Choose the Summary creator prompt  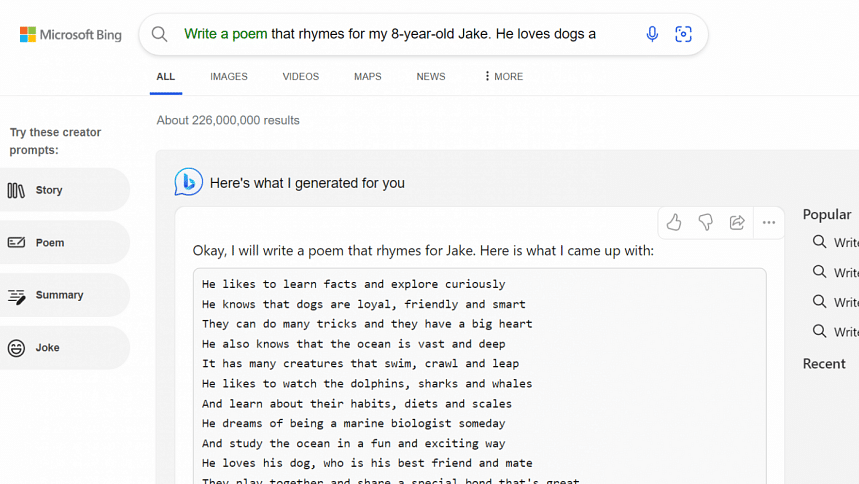coord(62,295)
